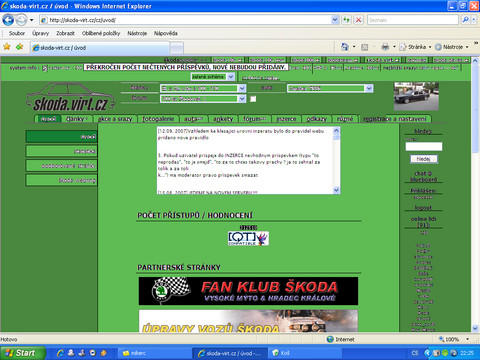Click the Print icon in the command bar

point(385,47)
